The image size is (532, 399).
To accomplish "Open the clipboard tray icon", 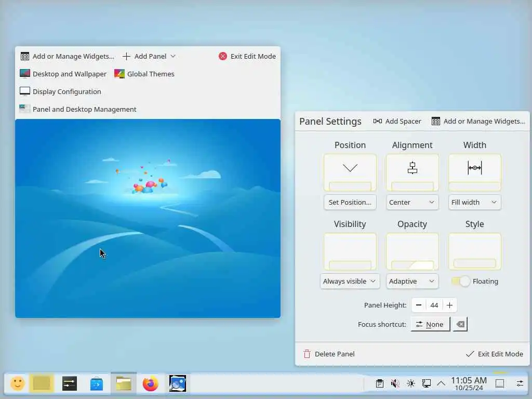I will tap(380, 384).
